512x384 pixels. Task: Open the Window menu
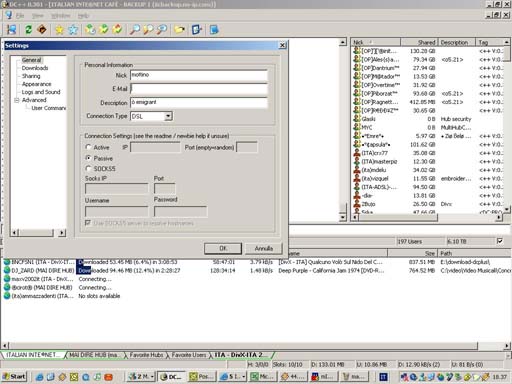60,16
